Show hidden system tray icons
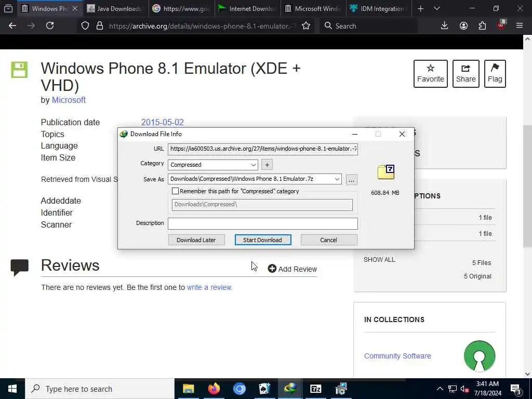The width and height of the screenshot is (532, 399). [440, 389]
